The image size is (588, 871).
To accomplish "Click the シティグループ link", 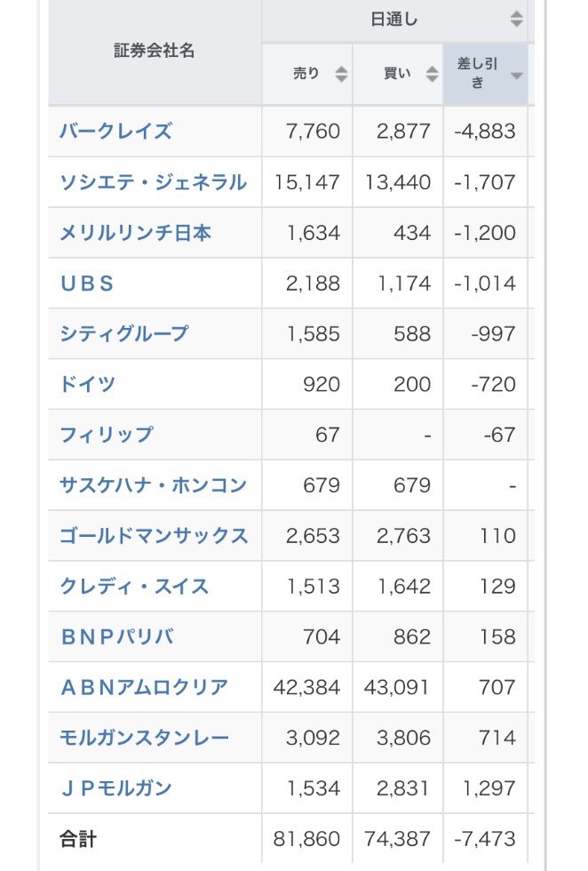I will [x=123, y=334].
